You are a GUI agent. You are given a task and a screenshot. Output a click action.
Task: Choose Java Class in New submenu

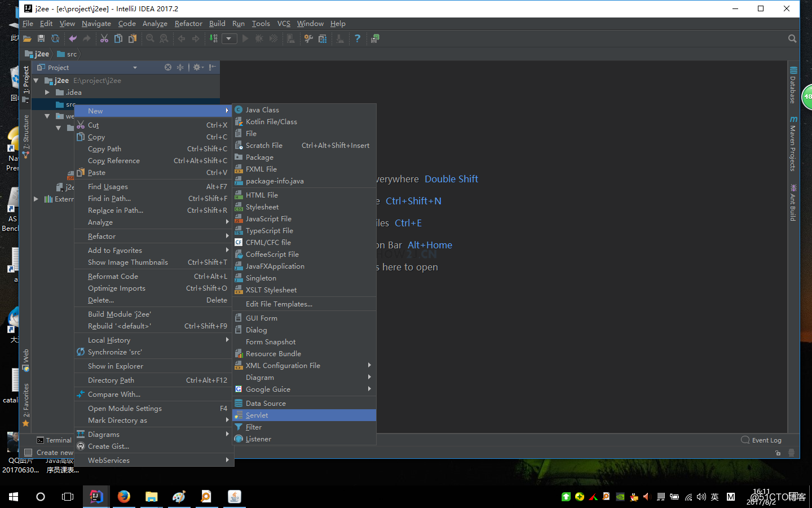pyautogui.click(x=304, y=110)
